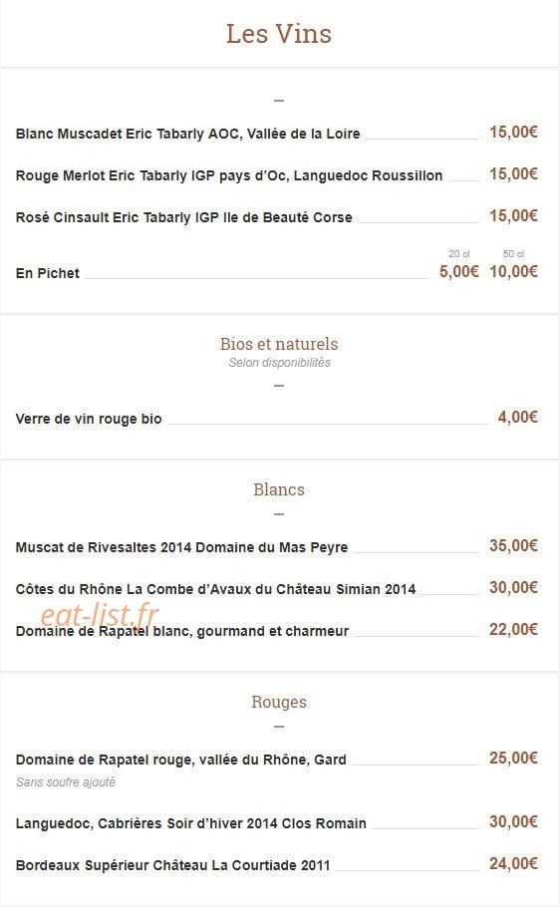This screenshot has width=560, height=924.
Task: Select Domaine de Rapatel rouge wine
Action: pyautogui.click(x=180, y=761)
